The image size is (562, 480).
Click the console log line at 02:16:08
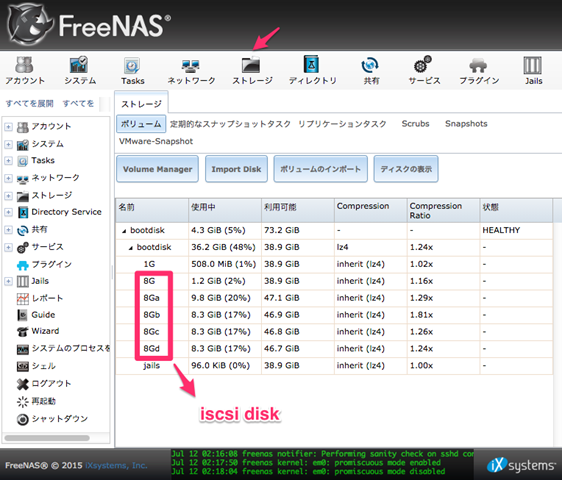click(323, 454)
